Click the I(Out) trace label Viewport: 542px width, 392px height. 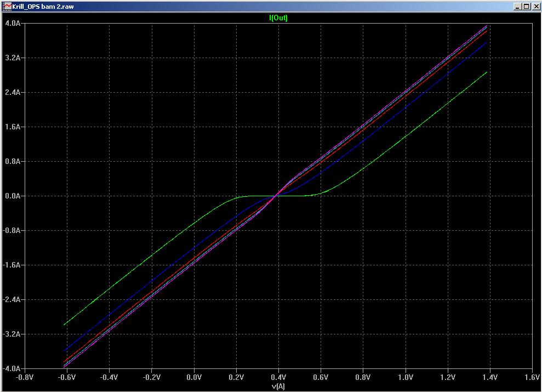tap(278, 18)
